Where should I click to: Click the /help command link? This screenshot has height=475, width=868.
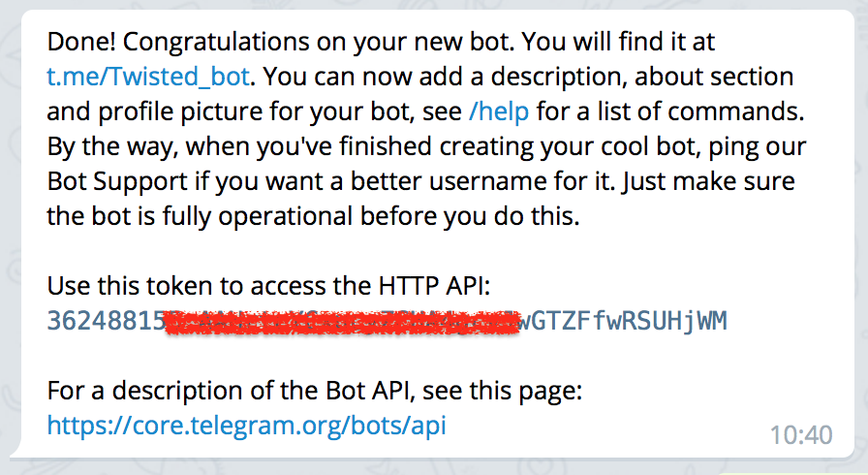(x=499, y=111)
